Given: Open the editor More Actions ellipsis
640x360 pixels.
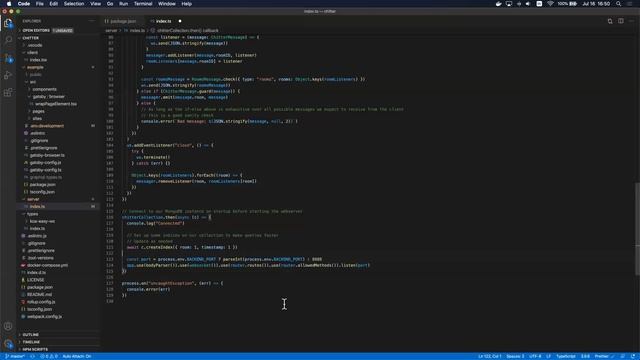Looking at the screenshot, I should [x=631, y=21].
